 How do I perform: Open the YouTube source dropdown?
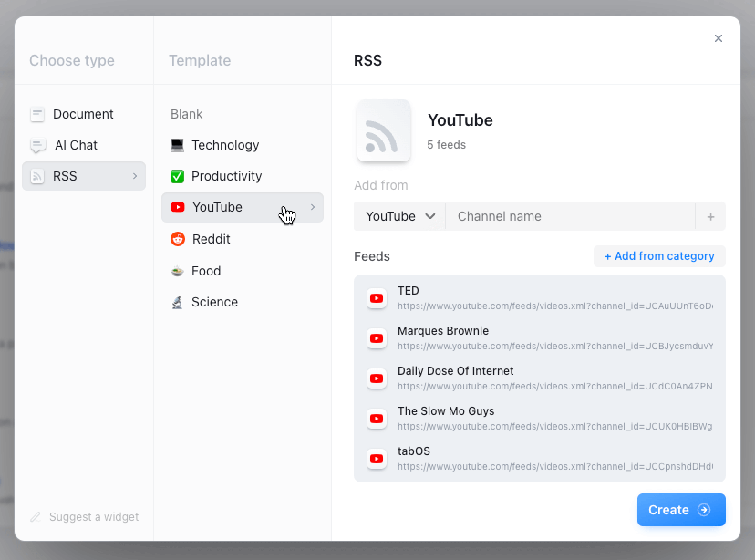tap(400, 216)
